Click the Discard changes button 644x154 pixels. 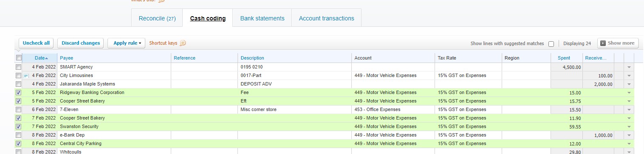coord(81,43)
